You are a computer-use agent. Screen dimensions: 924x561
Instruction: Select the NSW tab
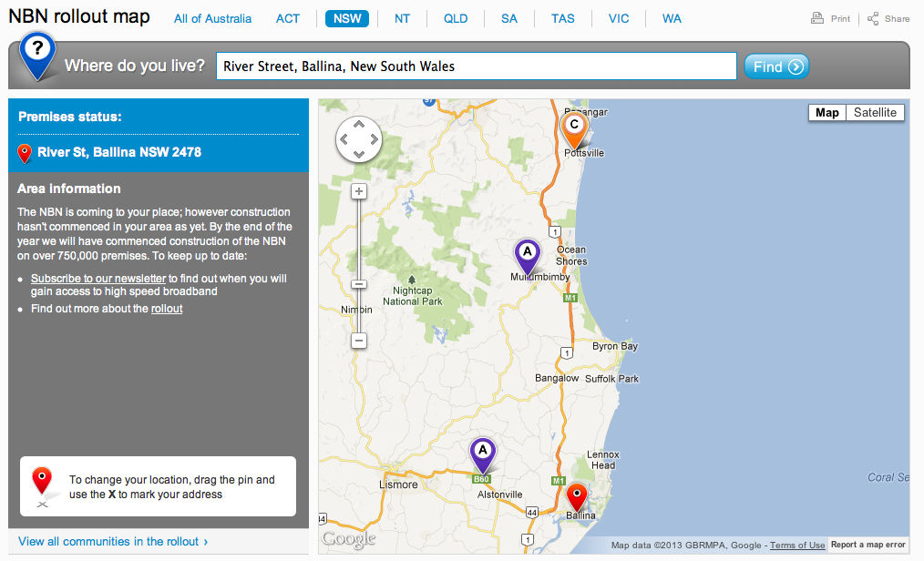[x=347, y=19]
